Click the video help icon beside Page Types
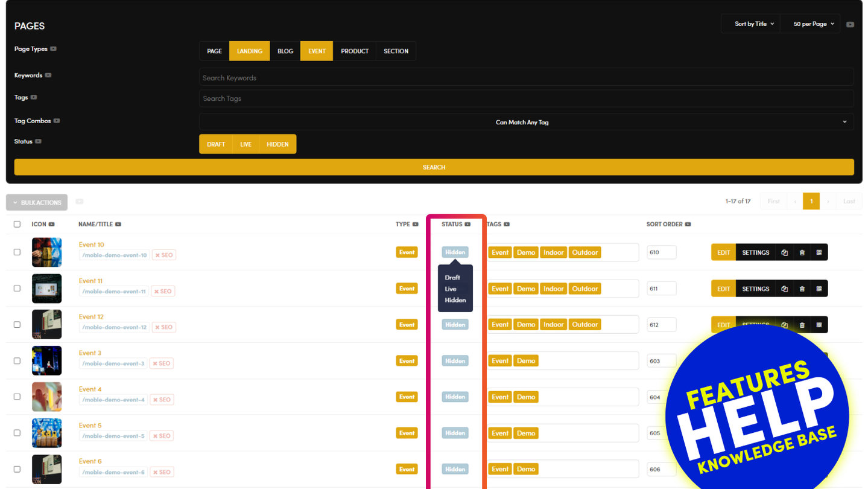This screenshot has height=489, width=868. point(54,49)
